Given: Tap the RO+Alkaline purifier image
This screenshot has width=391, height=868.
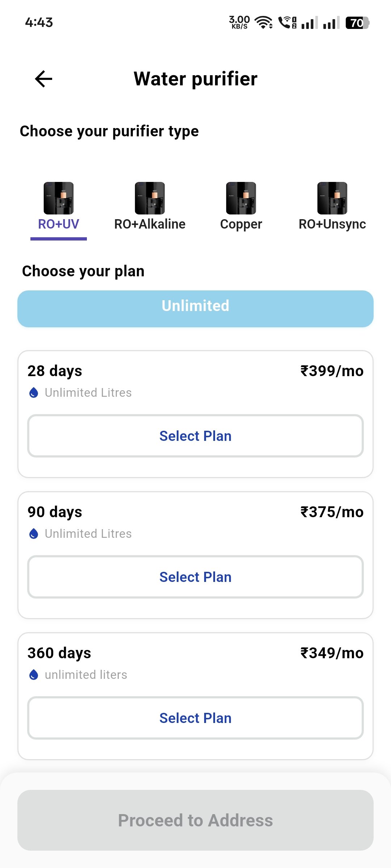Looking at the screenshot, I should point(150,198).
